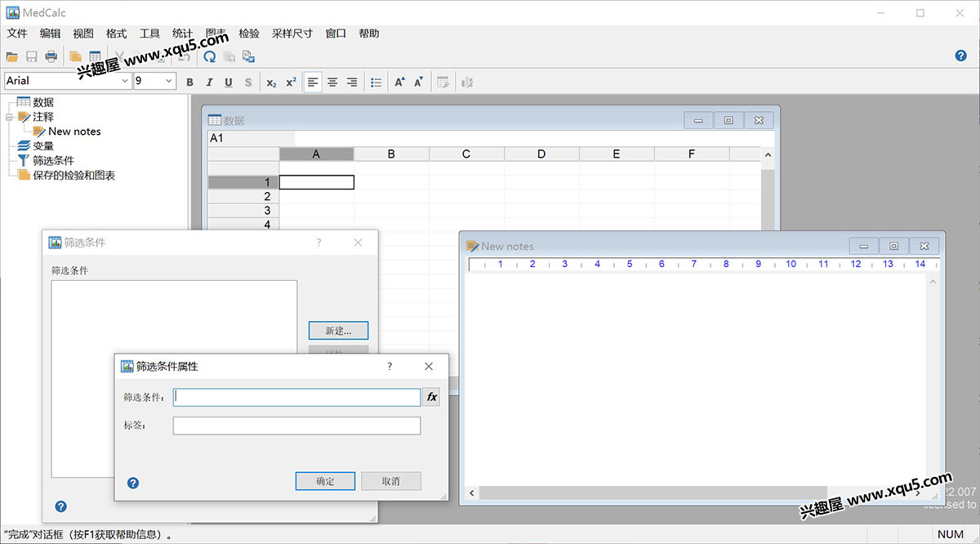Viewport: 980px width, 544px height.
Task: Click the 取消 button
Action: (x=391, y=481)
